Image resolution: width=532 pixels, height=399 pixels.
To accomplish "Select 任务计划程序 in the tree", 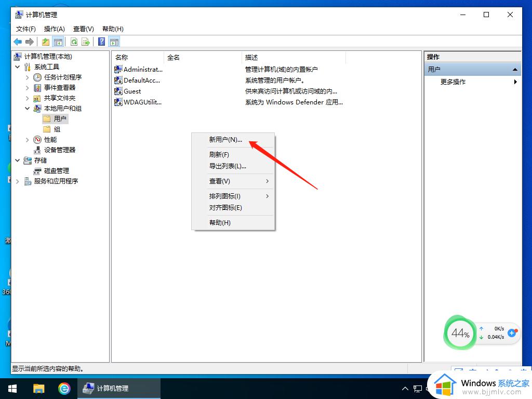I will pyautogui.click(x=63, y=77).
